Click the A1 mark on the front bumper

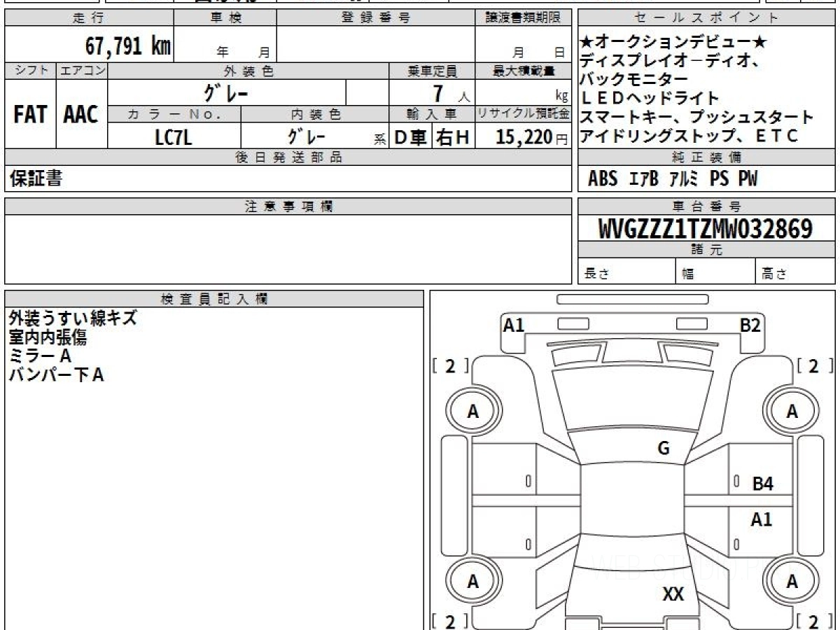(514, 325)
